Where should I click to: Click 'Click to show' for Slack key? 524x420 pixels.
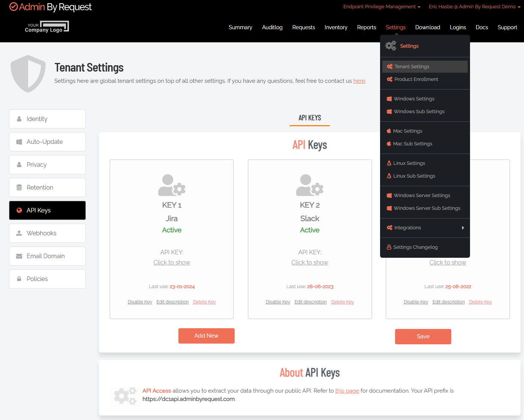click(x=310, y=262)
